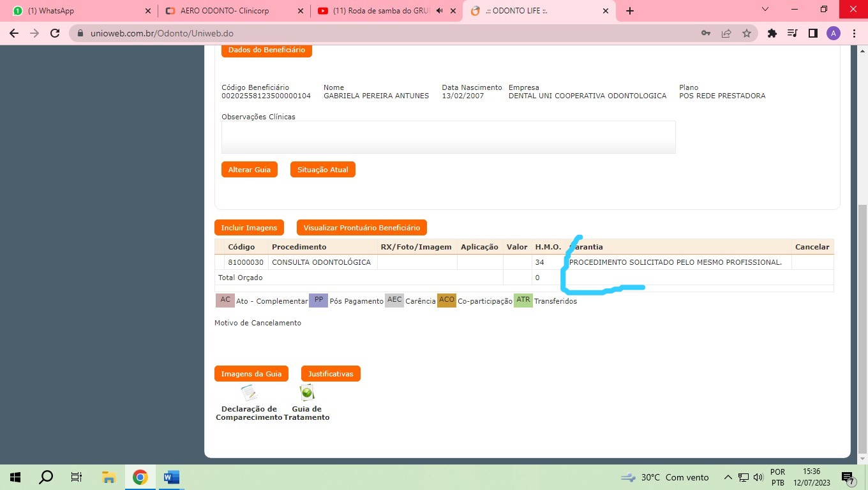Go forward in browser history
The height and width of the screenshot is (490, 868).
coord(34,33)
